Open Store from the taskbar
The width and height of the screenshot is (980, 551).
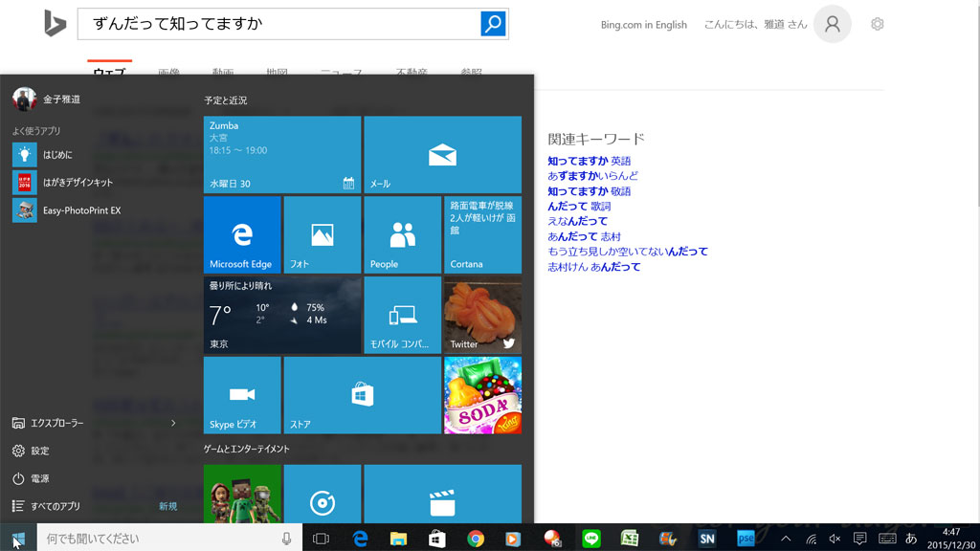pyautogui.click(x=436, y=539)
